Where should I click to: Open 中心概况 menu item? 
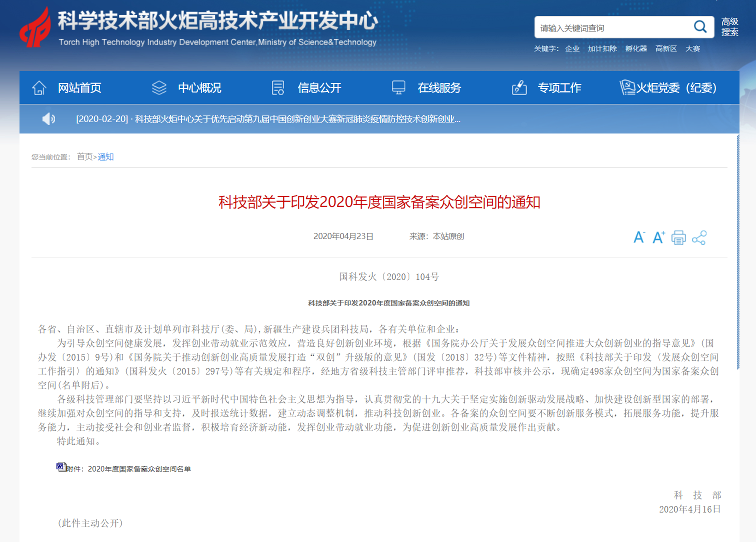point(199,88)
